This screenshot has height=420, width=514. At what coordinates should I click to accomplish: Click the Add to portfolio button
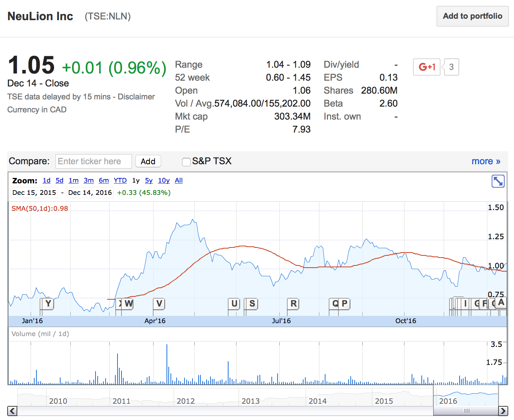(x=473, y=16)
